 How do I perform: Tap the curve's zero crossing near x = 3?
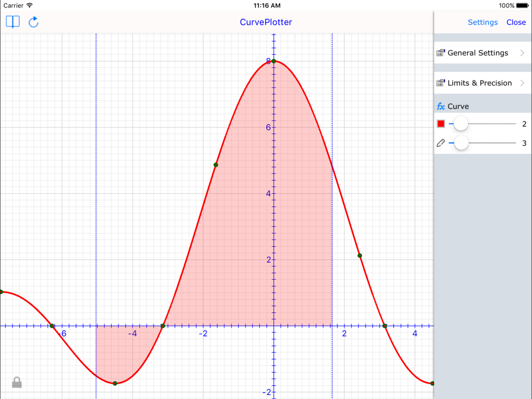(385, 326)
